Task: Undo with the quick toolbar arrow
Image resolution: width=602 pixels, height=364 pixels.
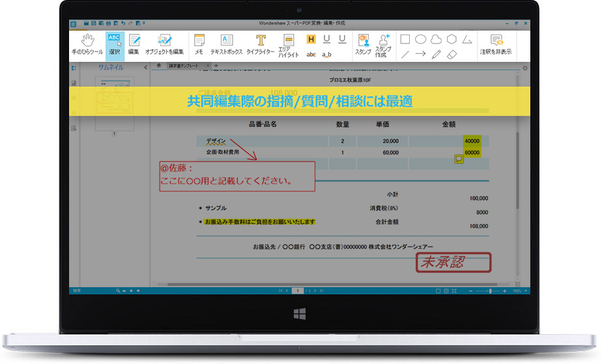Action: coord(123,23)
